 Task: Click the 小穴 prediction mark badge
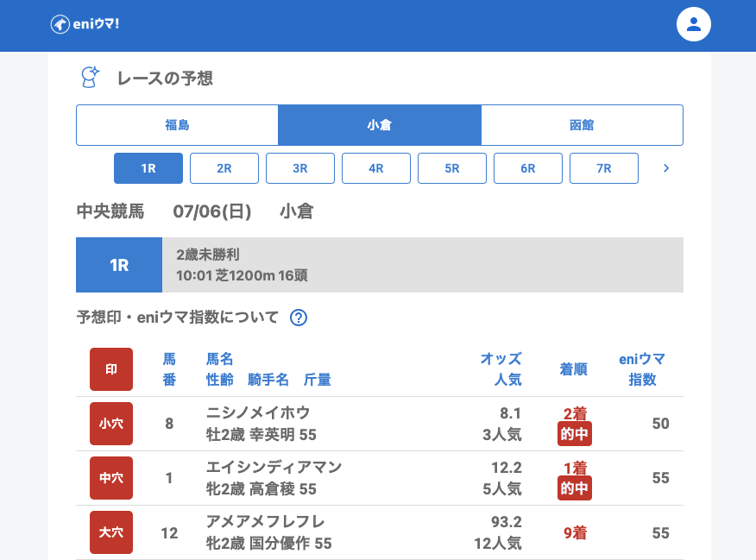coord(111,424)
